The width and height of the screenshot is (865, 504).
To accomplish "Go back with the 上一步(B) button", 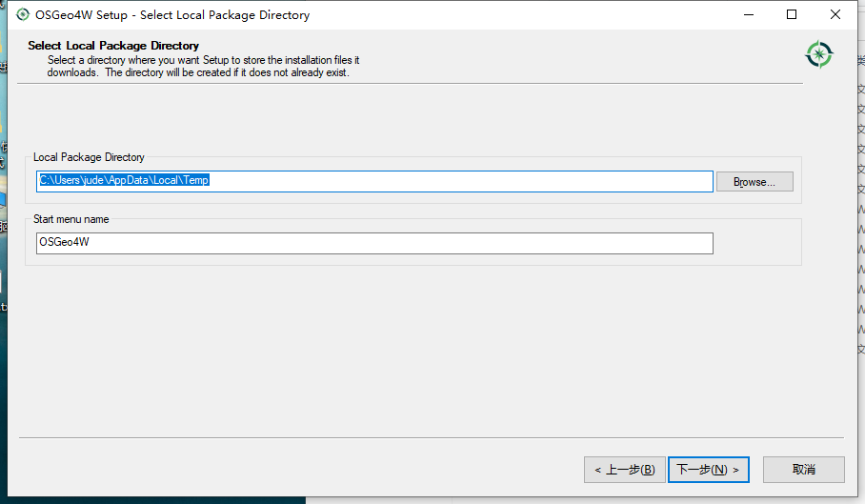I will [625, 470].
